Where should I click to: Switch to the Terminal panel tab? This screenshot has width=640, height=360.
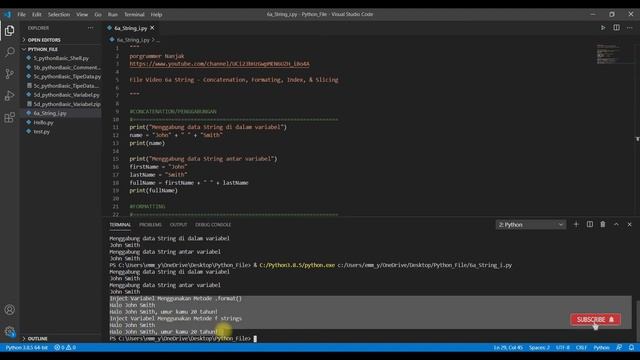pos(120,225)
